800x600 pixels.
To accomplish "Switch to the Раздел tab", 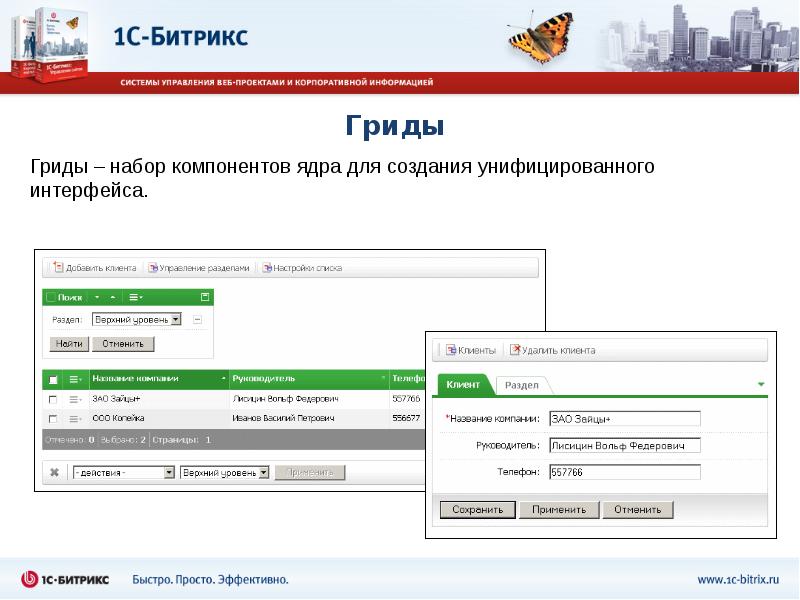I will pos(521,385).
